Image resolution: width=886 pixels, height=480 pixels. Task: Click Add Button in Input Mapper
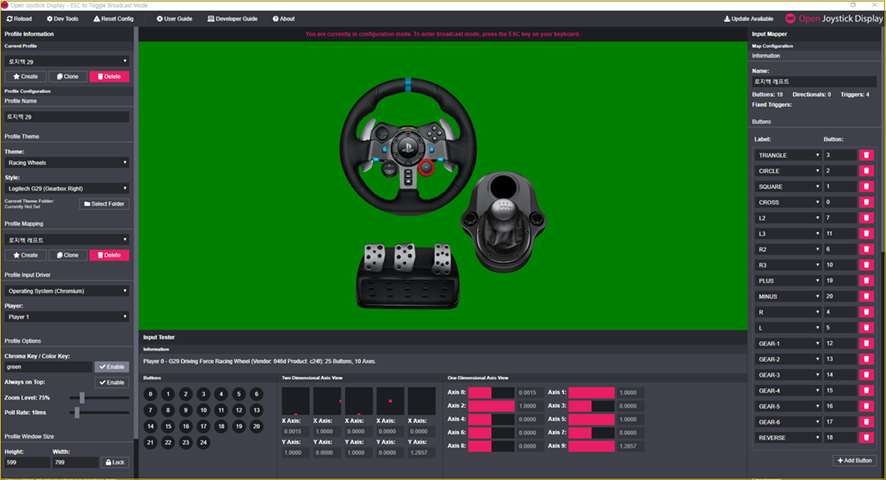pyautogui.click(x=854, y=461)
